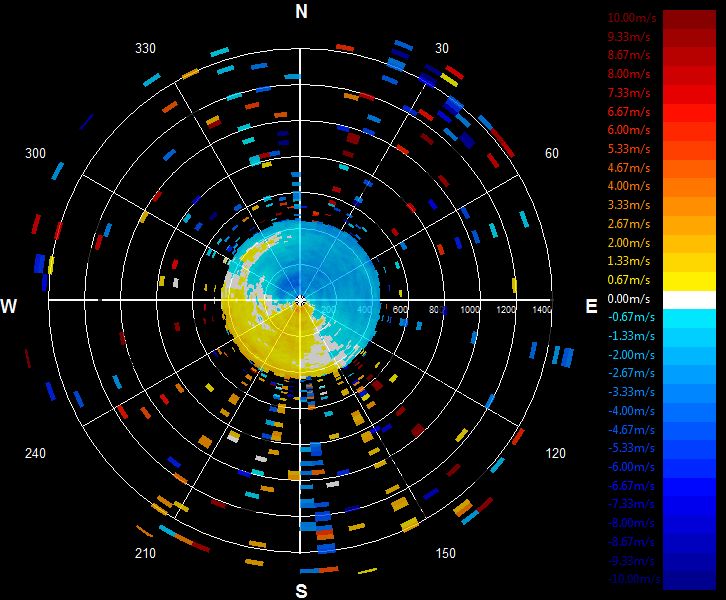
Task: Click the 8.67m/s legend label
Action: tap(629, 55)
